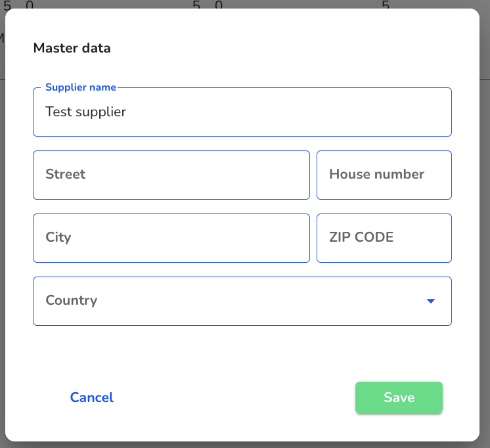The width and height of the screenshot is (490, 448).
Task: Click the green Save button
Action: [x=399, y=397]
